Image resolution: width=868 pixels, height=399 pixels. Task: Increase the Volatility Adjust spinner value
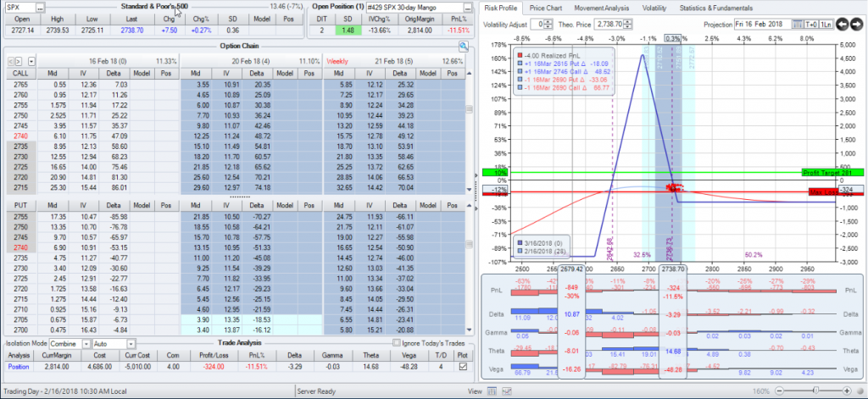click(548, 22)
